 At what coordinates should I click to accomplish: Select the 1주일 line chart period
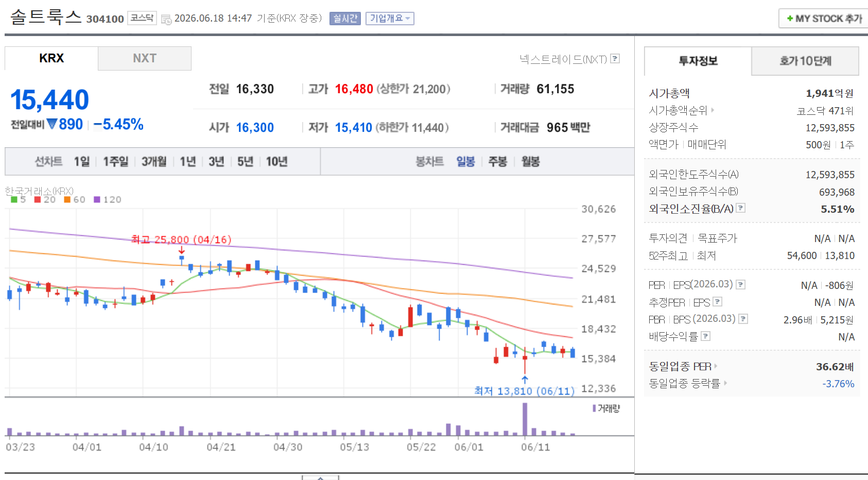pos(116,162)
